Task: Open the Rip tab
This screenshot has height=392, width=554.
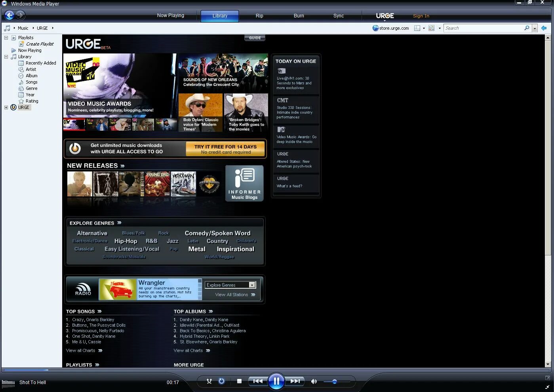Action: click(259, 16)
